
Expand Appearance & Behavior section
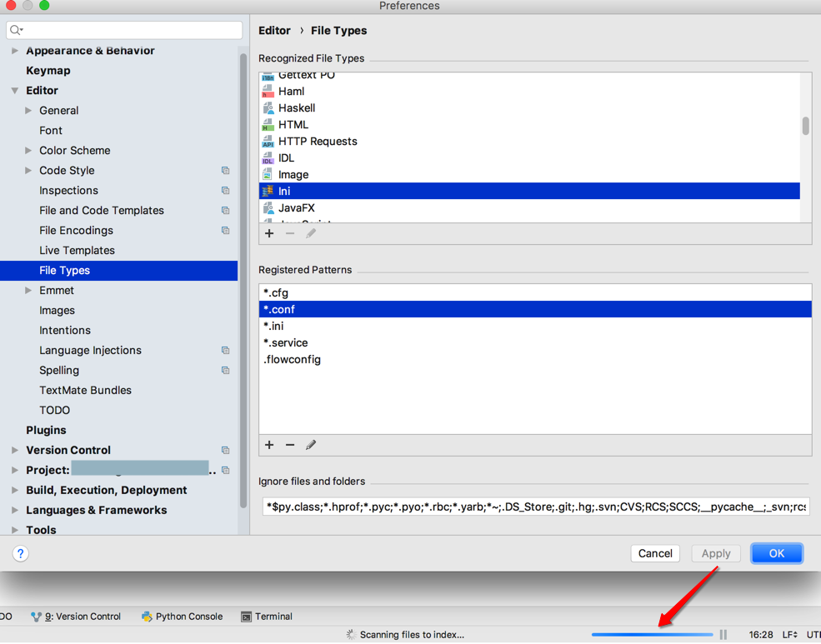tap(15, 51)
